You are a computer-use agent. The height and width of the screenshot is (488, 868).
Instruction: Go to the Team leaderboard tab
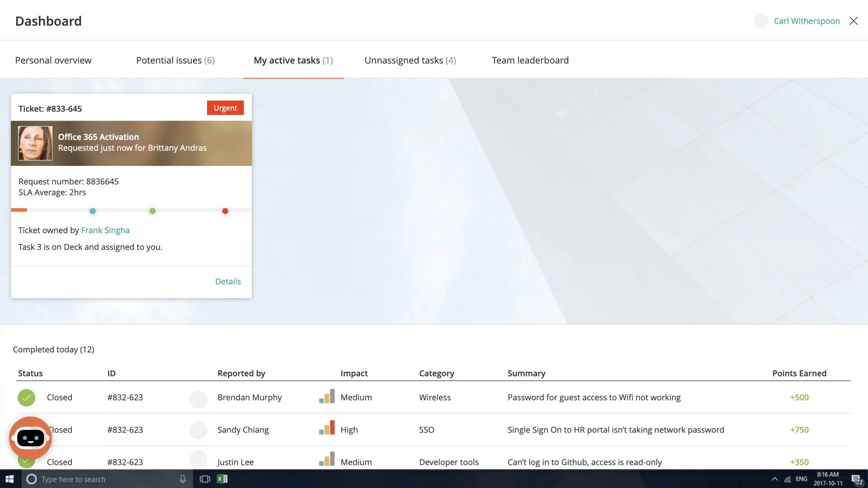pyautogui.click(x=530, y=61)
